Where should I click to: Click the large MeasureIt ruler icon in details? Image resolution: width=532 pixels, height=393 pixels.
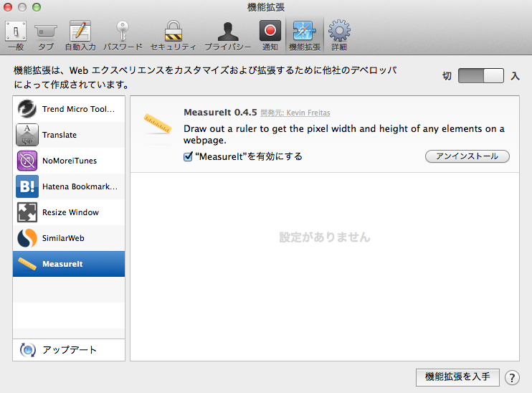click(x=158, y=124)
